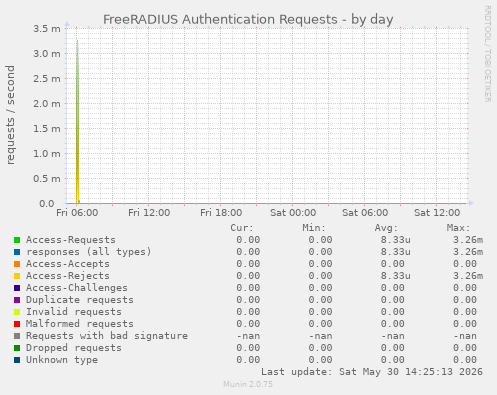This screenshot has height=395, width=497.
Task: Click the bad signature Max '-nan' value
Action: point(465,336)
